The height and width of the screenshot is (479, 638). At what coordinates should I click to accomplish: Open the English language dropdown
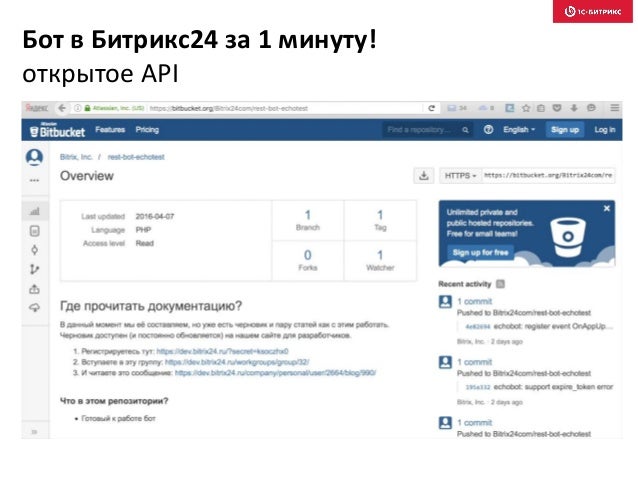click(519, 130)
